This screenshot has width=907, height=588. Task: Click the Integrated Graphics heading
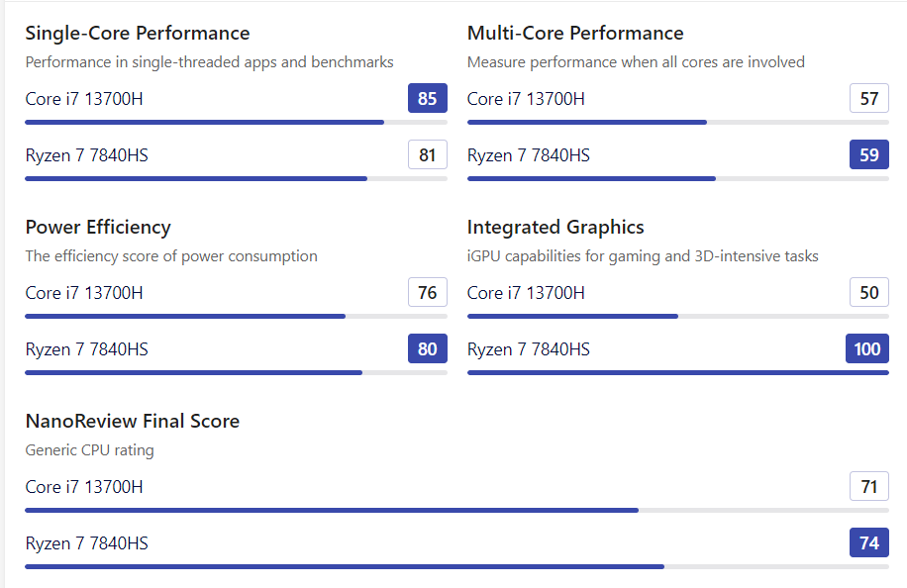555,228
